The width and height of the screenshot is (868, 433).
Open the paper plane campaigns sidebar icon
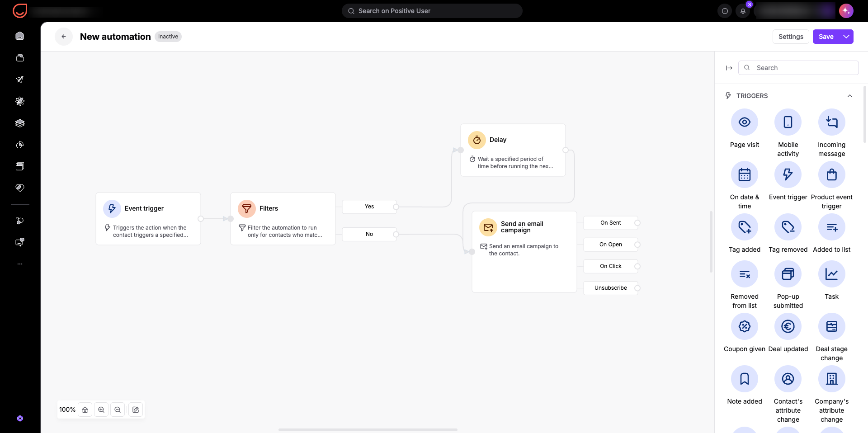(x=20, y=80)
